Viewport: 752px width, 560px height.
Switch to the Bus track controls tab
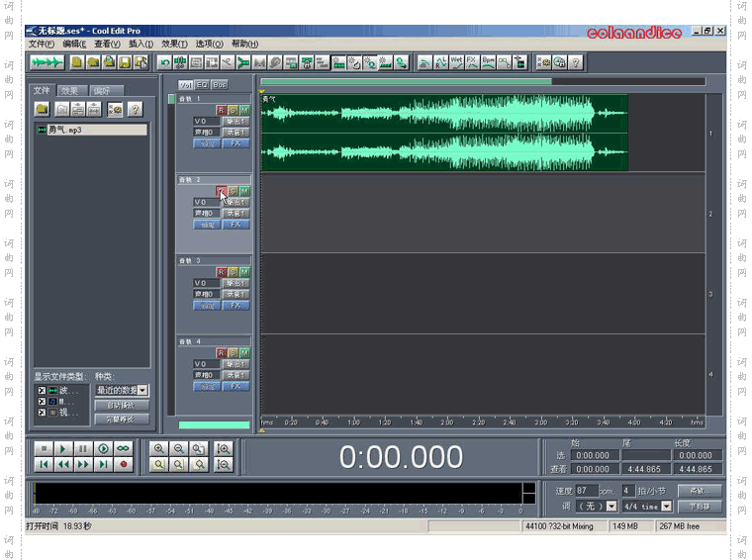[x=220, y=85]
